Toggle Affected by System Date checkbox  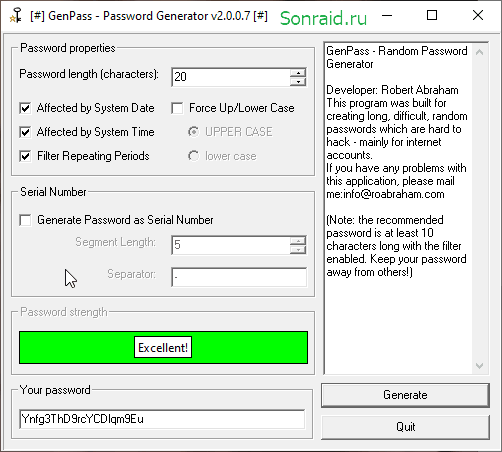[25, 108]
